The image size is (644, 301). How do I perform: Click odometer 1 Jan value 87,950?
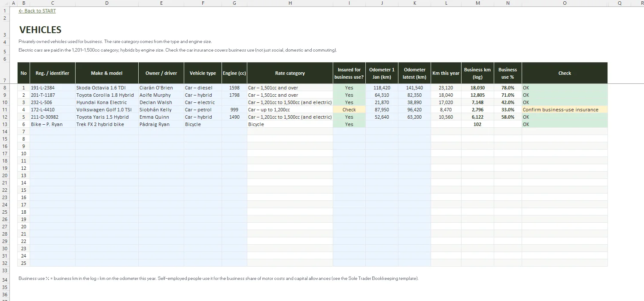(x=382, y=110)
